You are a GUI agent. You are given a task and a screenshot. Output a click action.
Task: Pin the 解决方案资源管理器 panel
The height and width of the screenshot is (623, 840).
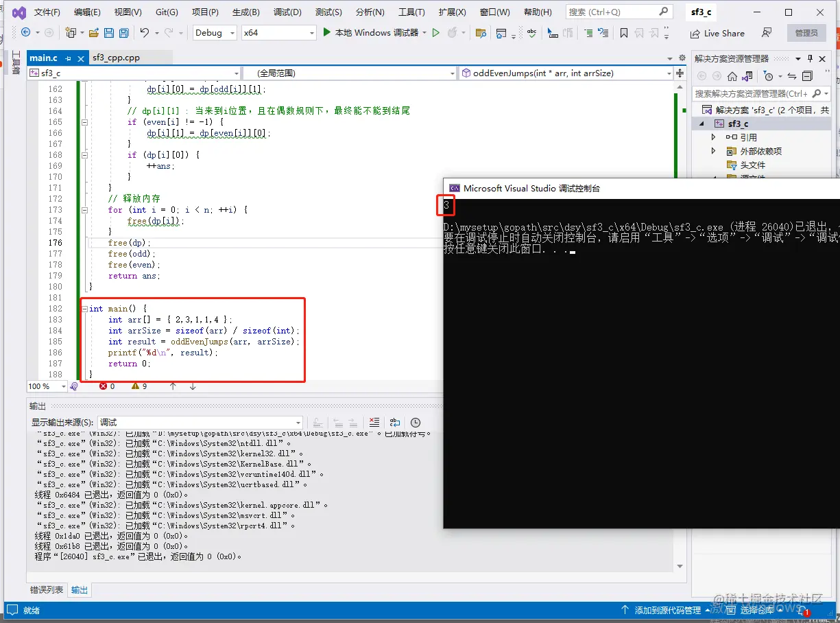pos(810,59)
